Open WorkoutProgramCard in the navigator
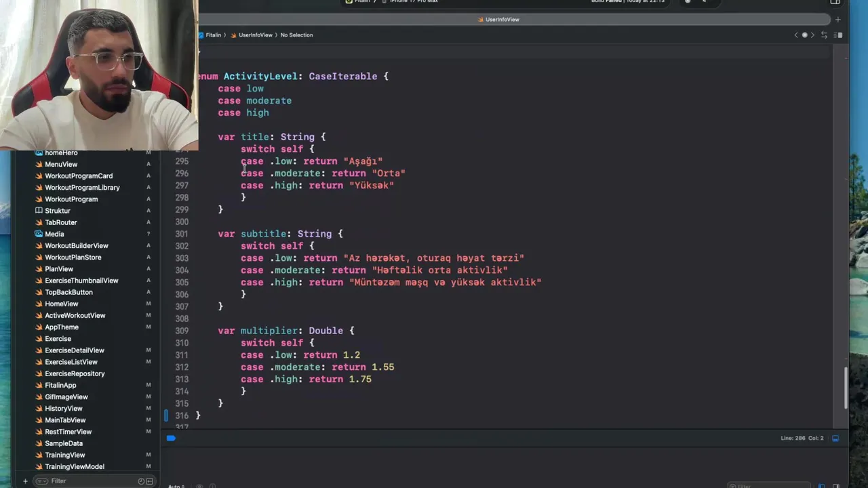 [x=79, y=176]
